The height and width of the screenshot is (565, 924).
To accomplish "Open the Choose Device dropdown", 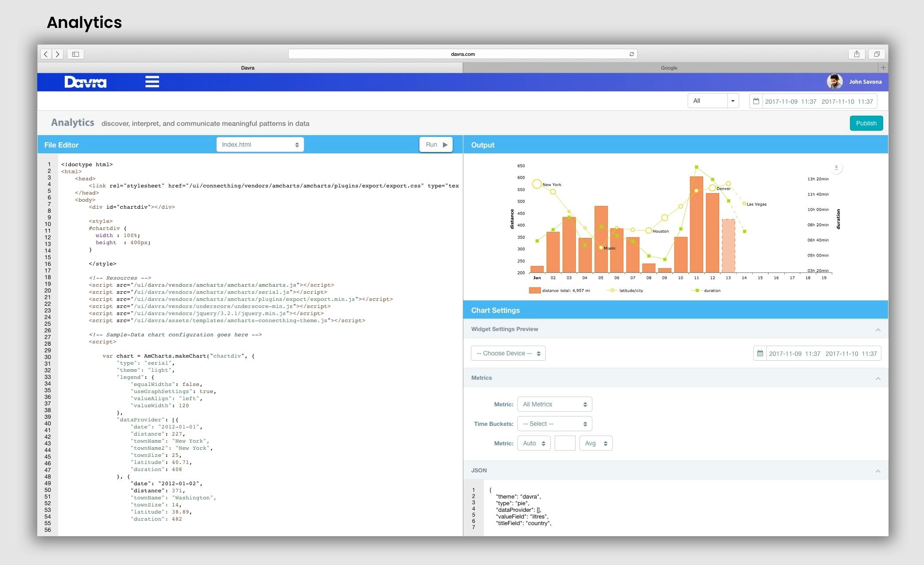I will coord(508,353).
